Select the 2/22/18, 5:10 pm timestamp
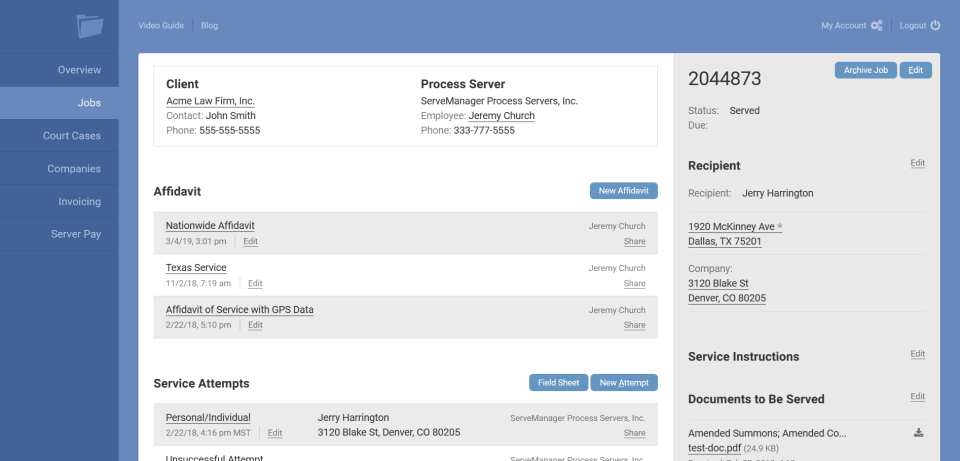 point(198,325)
